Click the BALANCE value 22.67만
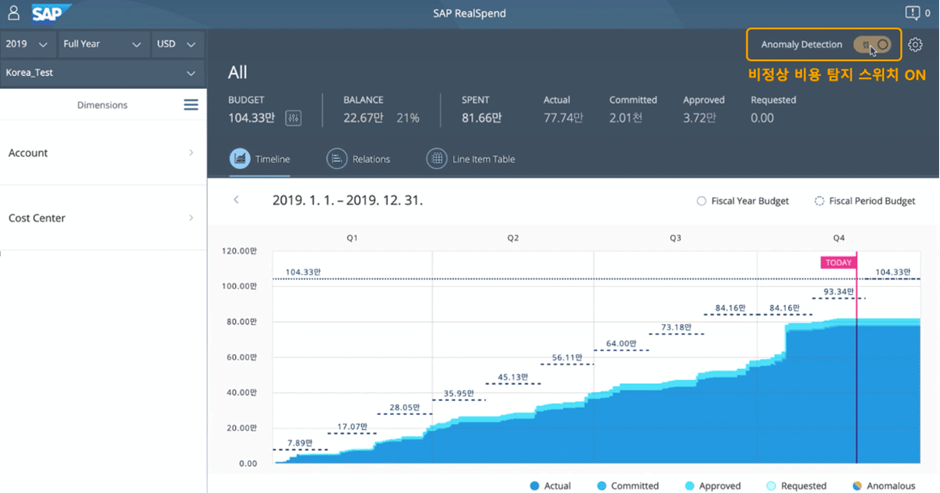Image resolution: width=940 pixels, height=493 pixels. 363,118
